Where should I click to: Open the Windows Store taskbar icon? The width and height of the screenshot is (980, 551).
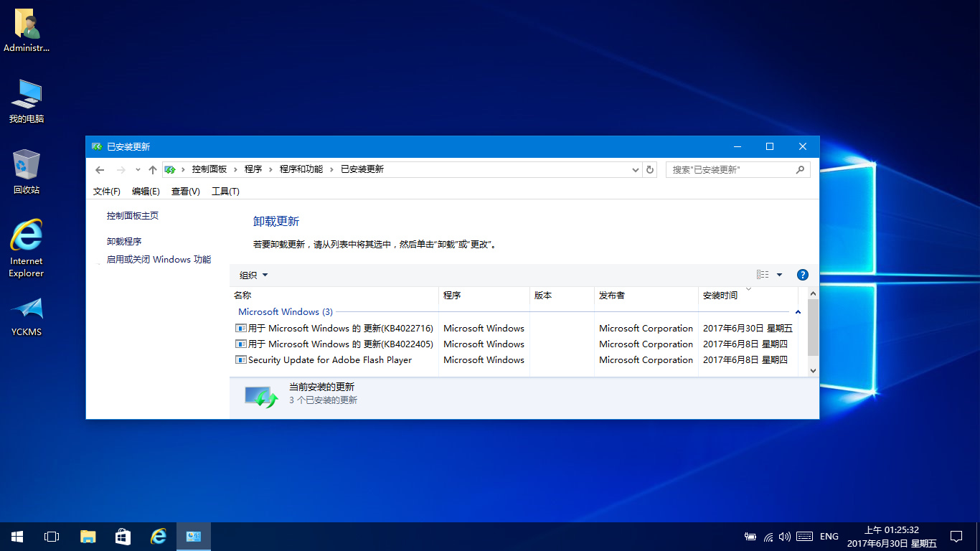[x=123, y=537]
